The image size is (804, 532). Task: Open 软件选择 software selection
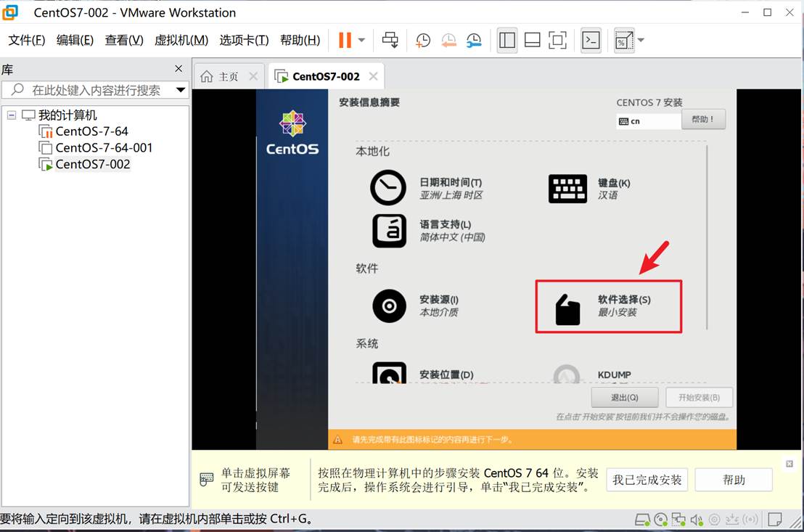[x=609, y=306]
